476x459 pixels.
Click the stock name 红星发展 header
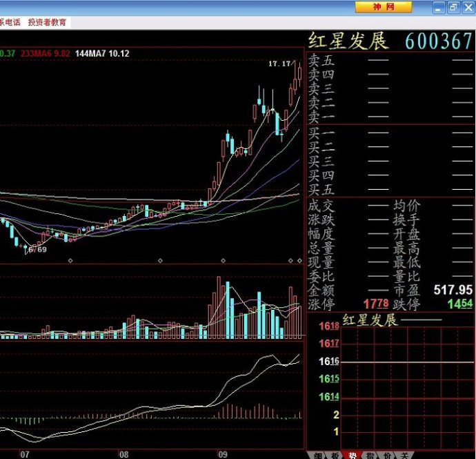[x=348, y=41]
